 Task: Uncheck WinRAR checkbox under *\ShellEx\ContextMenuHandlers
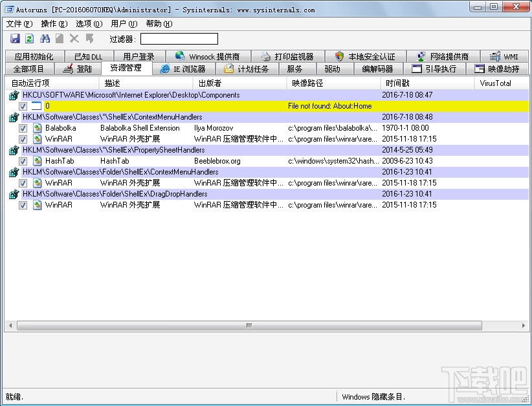click(23, 139)
